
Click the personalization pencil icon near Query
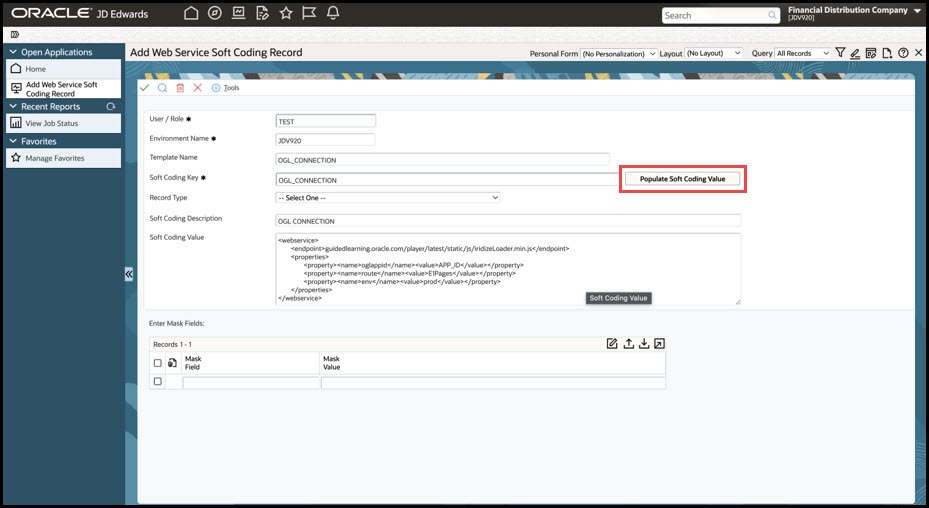point(855,53)
